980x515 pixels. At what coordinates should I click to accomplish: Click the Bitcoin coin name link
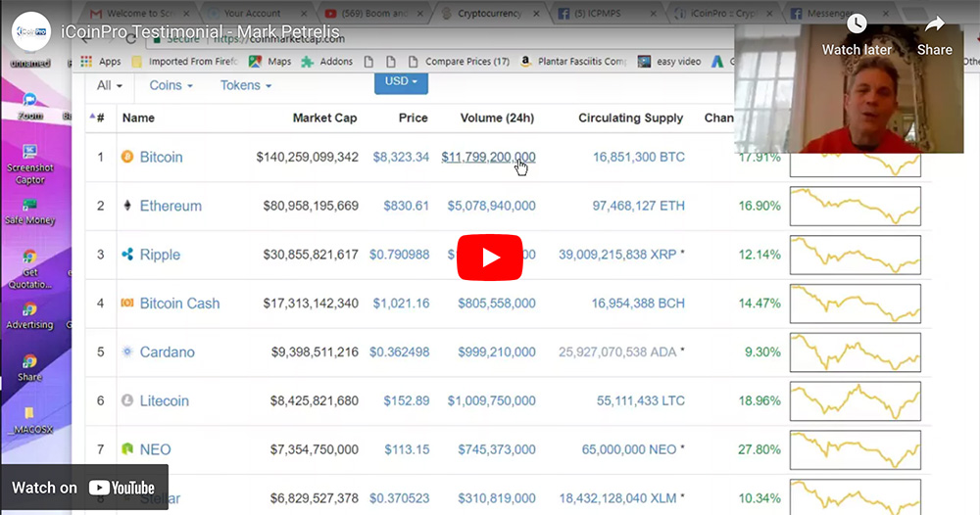coord(161,157)
